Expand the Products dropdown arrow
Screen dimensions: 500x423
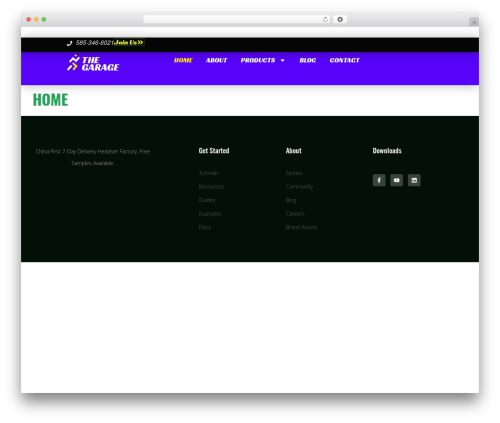pos(283,61)
